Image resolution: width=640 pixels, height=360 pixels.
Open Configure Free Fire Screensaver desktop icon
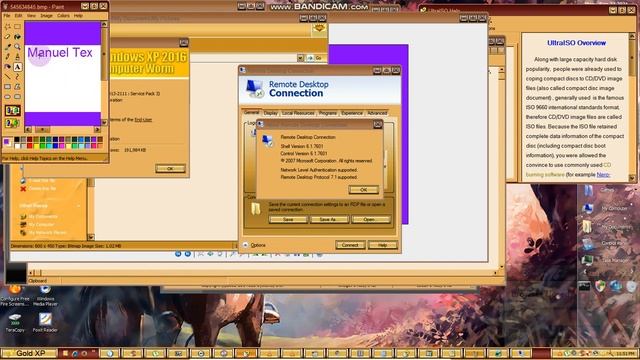coord(15,296)
